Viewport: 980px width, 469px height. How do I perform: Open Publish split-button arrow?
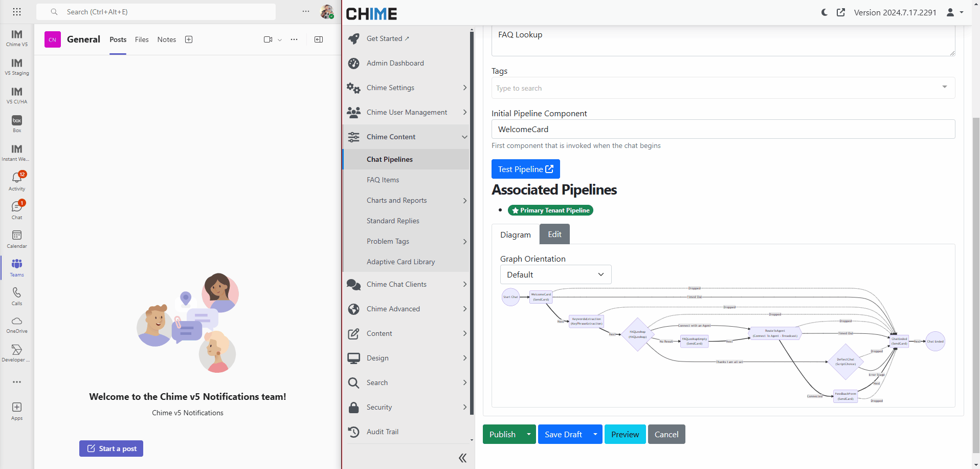(529, 434)
